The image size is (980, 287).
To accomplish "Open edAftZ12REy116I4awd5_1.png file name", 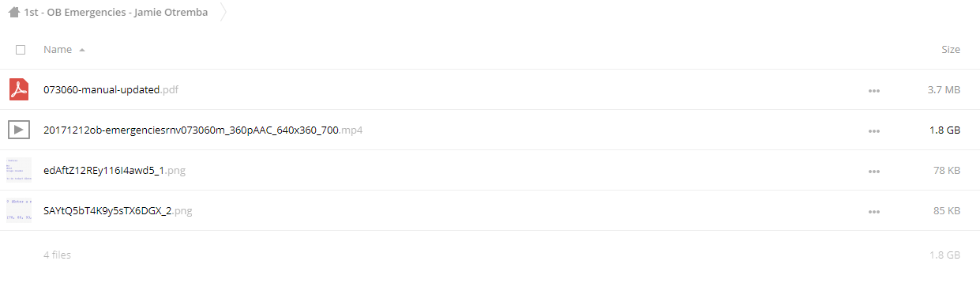I will 115,170.
